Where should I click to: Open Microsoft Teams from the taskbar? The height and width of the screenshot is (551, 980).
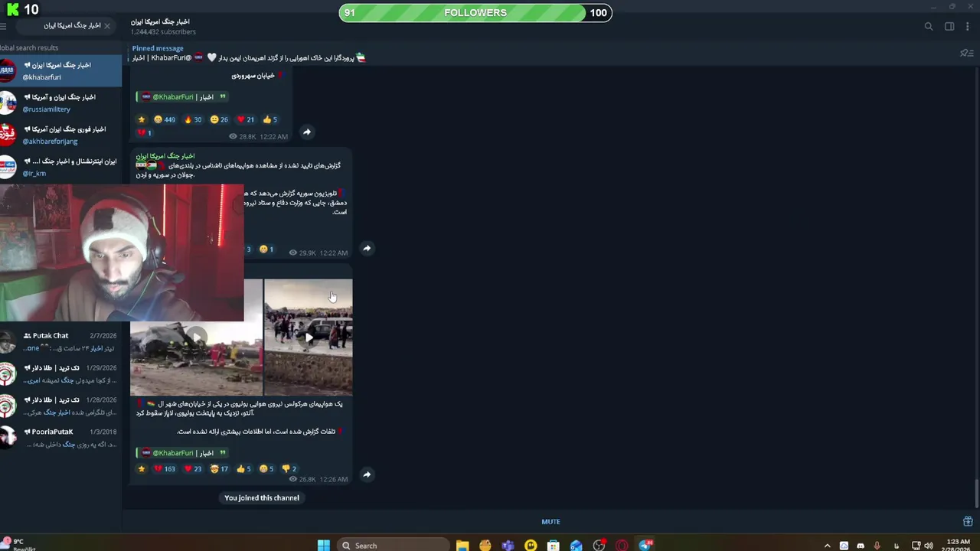pyautogui.click(x=508, y=545)
